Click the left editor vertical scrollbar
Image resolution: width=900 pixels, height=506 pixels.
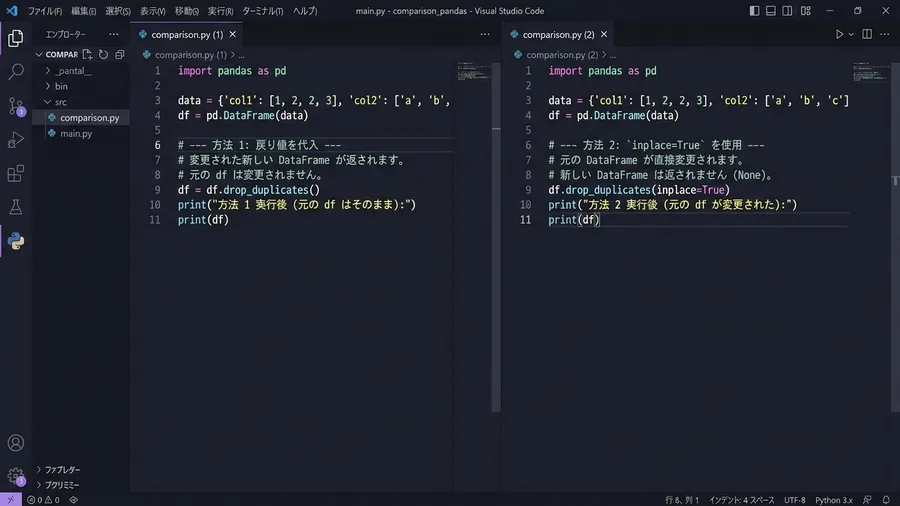tap(496, 236)
